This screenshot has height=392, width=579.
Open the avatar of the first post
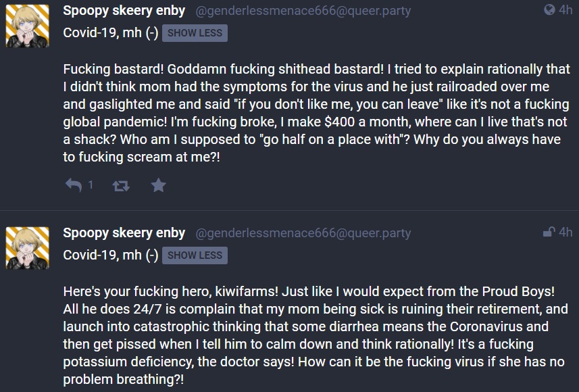click(x=27, y=26)
